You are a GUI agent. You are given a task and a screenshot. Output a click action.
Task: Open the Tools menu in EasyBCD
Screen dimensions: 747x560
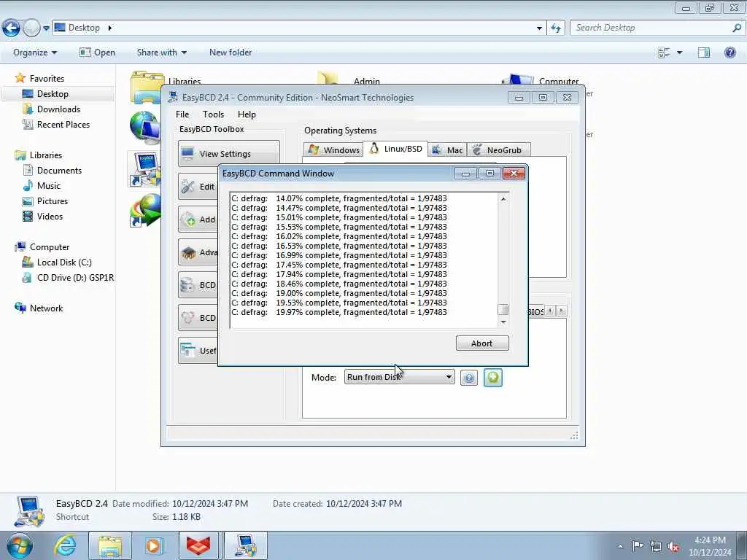tap(213, 114)
